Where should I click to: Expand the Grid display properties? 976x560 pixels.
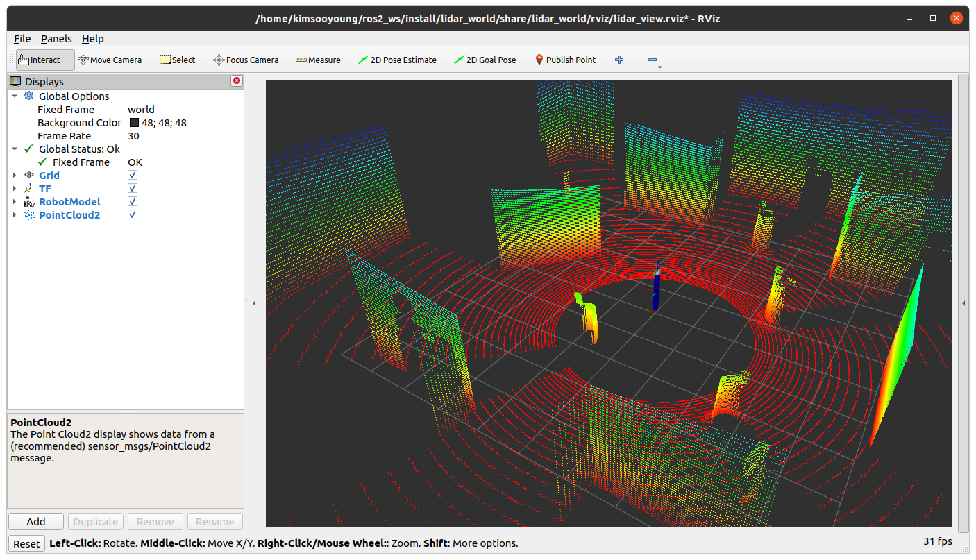pyautogui.click(x=15, y=176)
